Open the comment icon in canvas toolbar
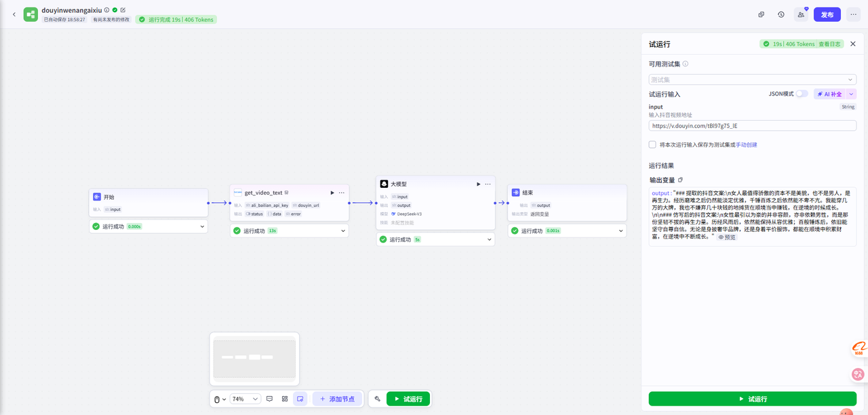The width and height of the screenshot is (868, 415). click(x=269, y=399)
